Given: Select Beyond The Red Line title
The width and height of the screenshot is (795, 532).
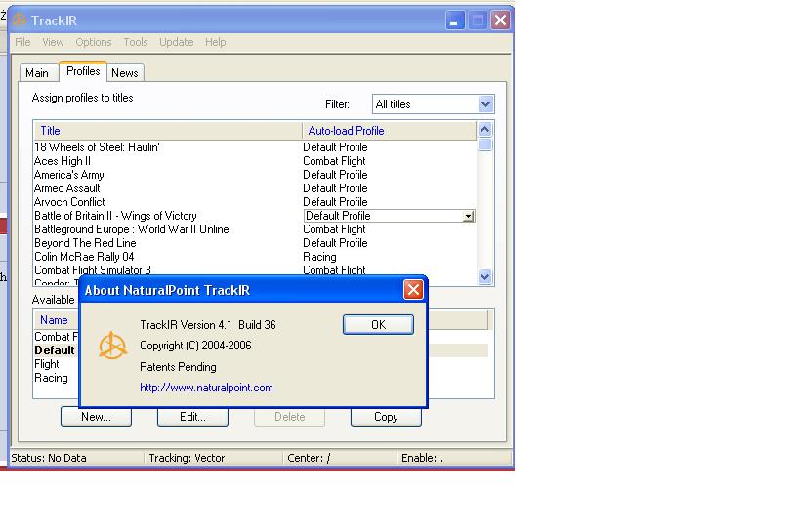Looking at the screenshot, I should 85,243.
